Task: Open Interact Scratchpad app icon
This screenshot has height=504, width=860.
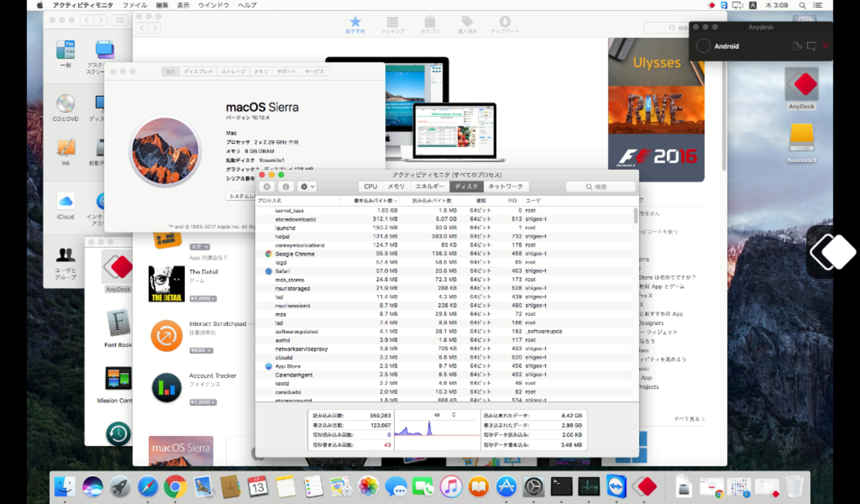Action: point(167,335)
